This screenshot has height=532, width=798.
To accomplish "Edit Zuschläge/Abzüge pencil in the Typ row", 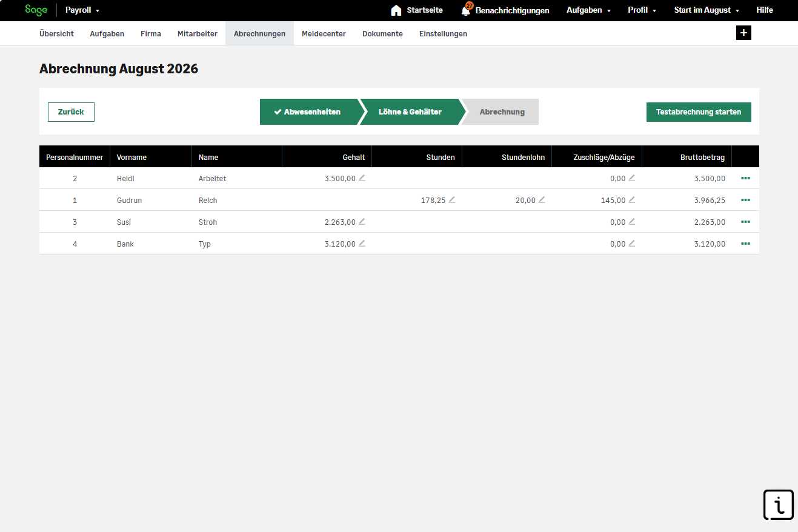I will [x=631, y=244].
